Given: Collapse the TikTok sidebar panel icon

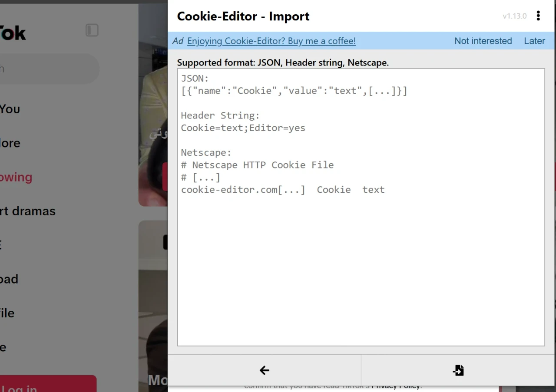Looking at the screenshot, I should (92, 30).
